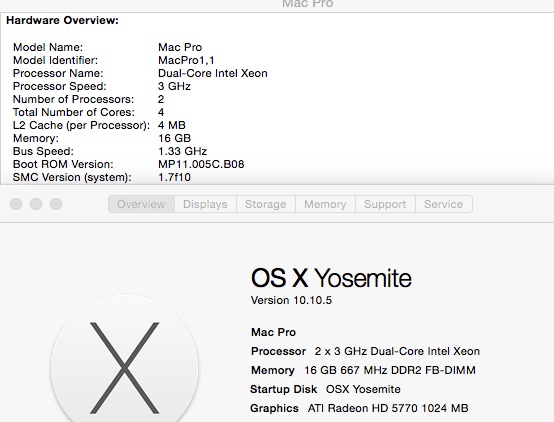
Task: Click 'Version 10.10.5' text
Action: [x=291, y=300]
